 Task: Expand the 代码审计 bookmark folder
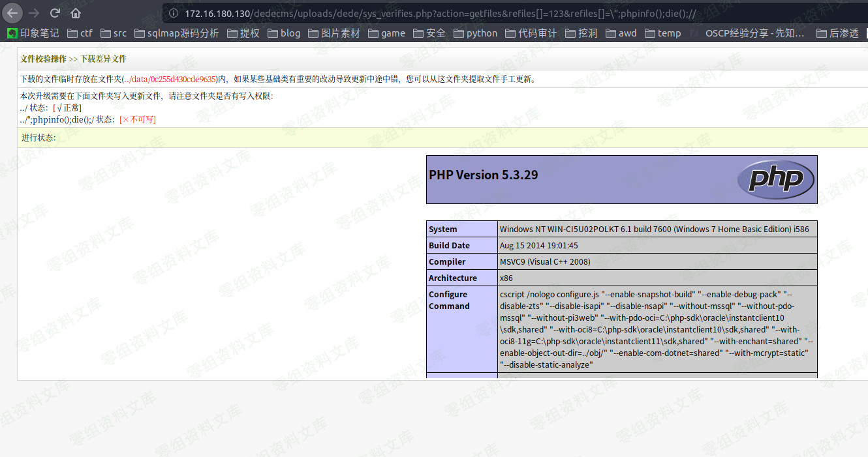pos(531,33)
